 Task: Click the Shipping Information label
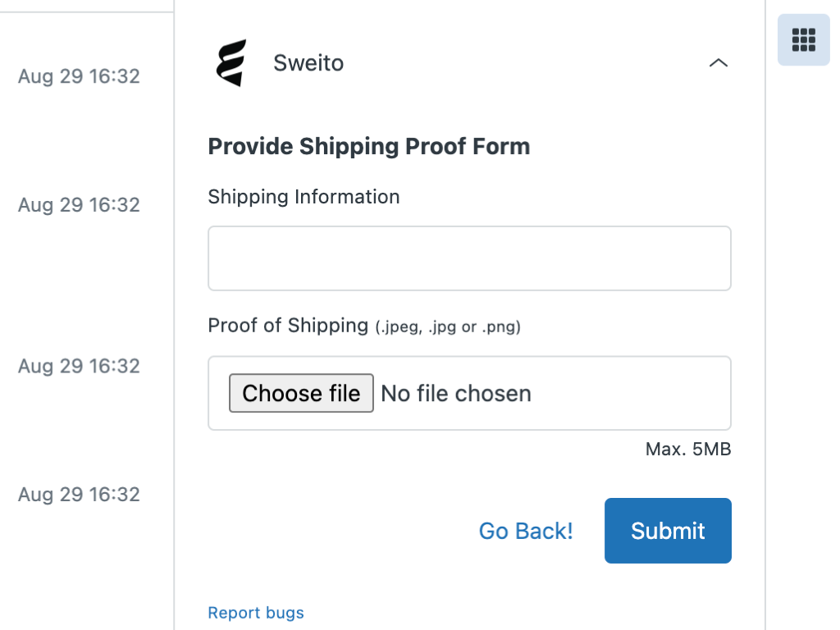[x=304, y=197]
